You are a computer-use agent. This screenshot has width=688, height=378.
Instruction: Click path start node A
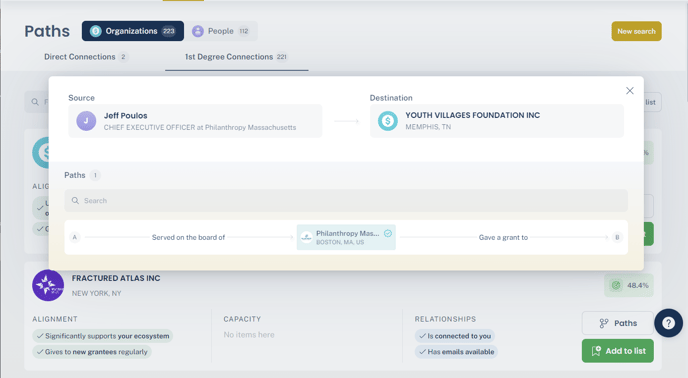[x=75, y=238]
